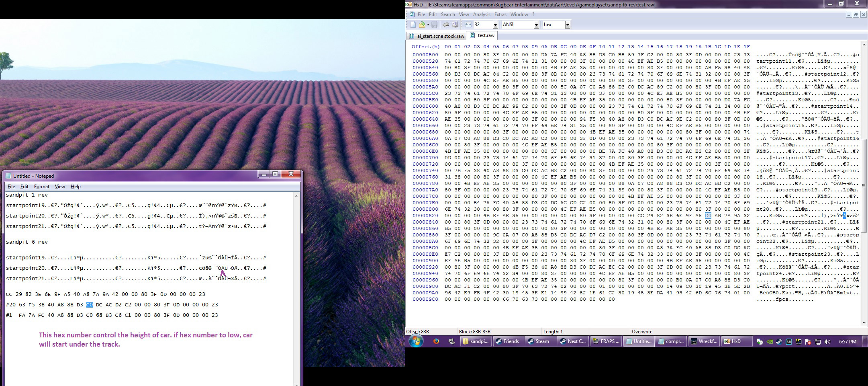
Task: Click offset 00000820 row label in HxD
Action: pos(425,216)
